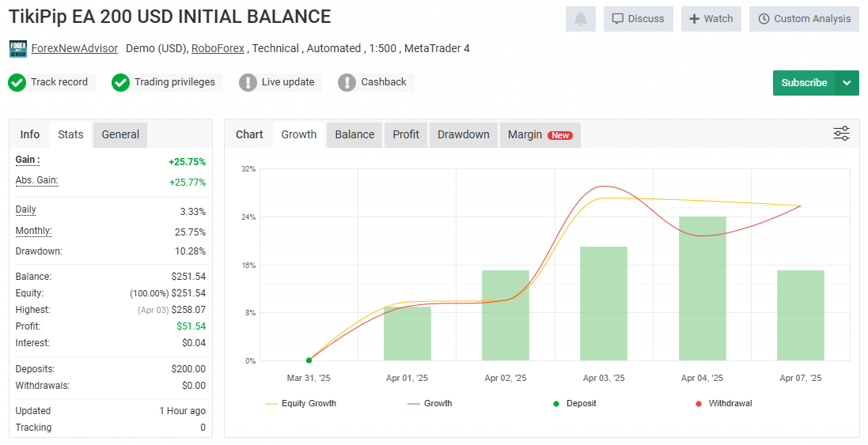Click the Trading privileges green checkmark

[120, 82]
